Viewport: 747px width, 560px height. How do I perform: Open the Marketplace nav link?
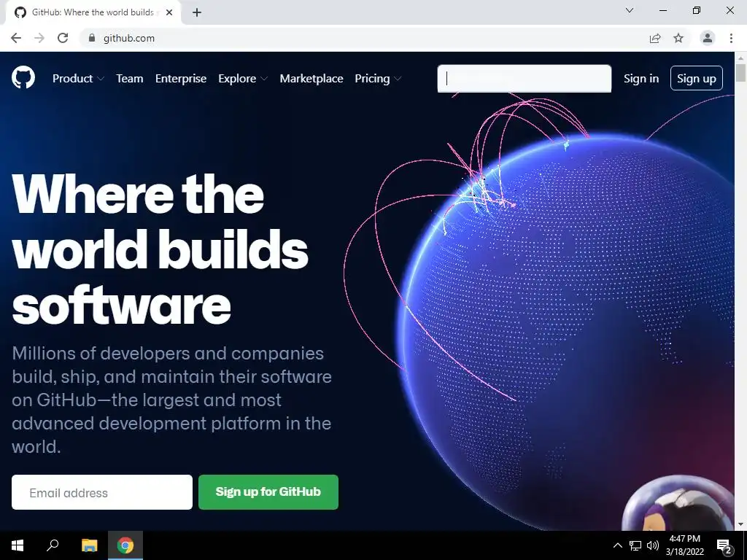[x=311, y=79]
